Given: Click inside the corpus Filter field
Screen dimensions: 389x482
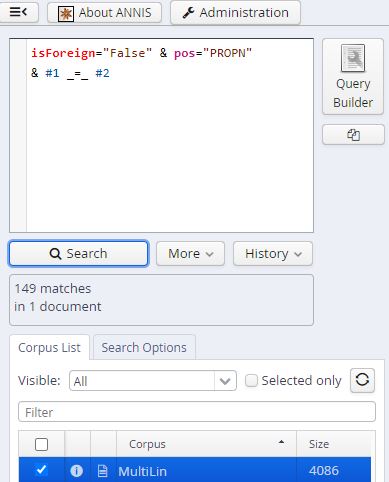Looking at the screenshot, I should coord(197,412).
